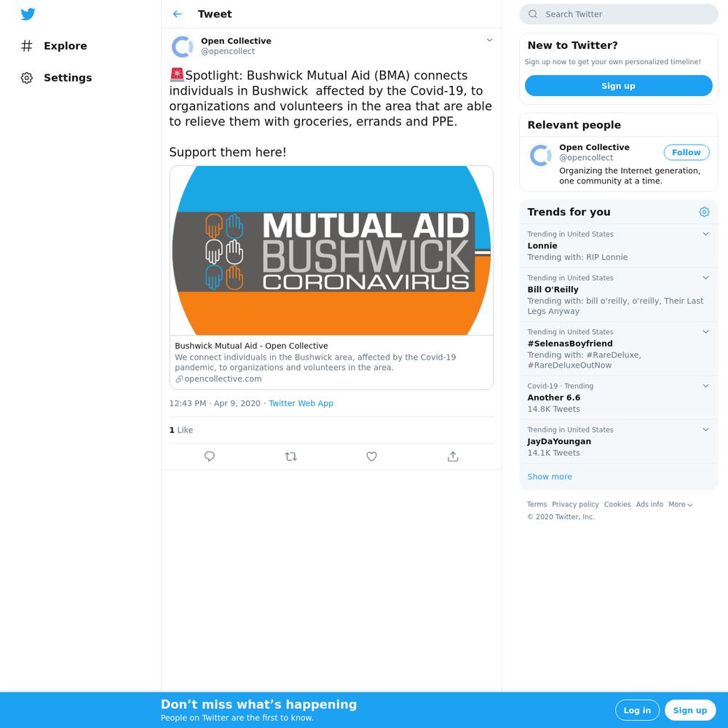Screen dimensions: 728x728
Task: Open the tweet options chevron menu
Action: (489, 40)
